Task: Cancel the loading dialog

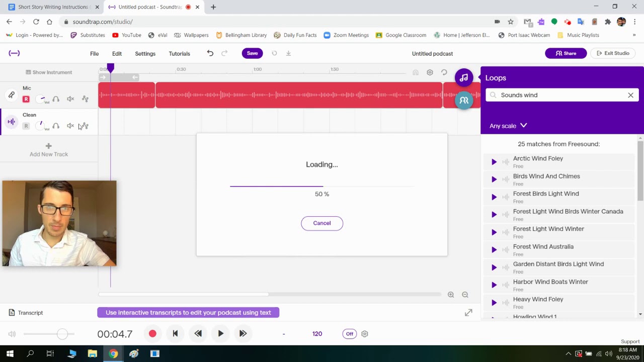Action: point(322,223)
